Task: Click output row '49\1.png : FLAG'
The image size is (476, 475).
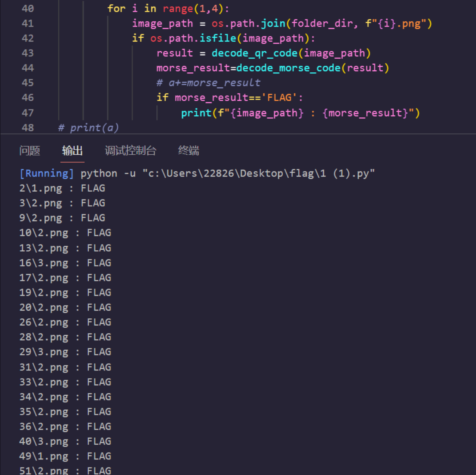Action: coord(65,456)
